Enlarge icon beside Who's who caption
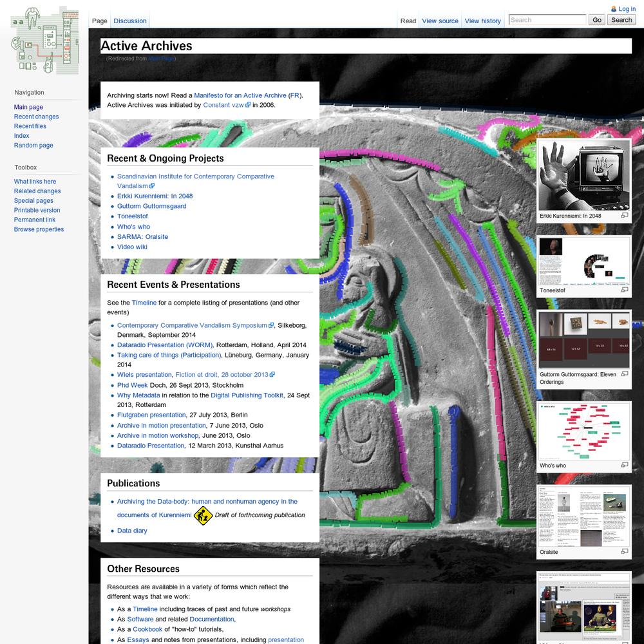644x644 pixels. (x=624, y=465)
